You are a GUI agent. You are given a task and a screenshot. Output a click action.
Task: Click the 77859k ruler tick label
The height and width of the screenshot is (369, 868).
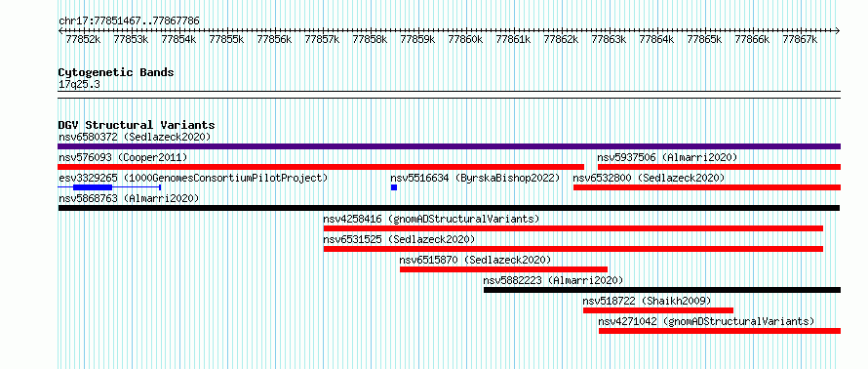[x=418, y=39]
